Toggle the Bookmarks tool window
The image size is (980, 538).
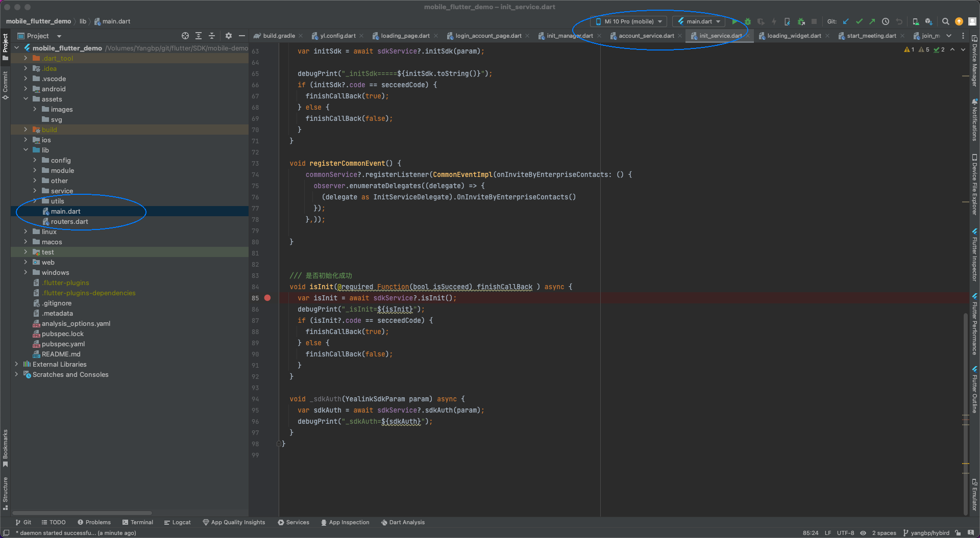[5, 448]
